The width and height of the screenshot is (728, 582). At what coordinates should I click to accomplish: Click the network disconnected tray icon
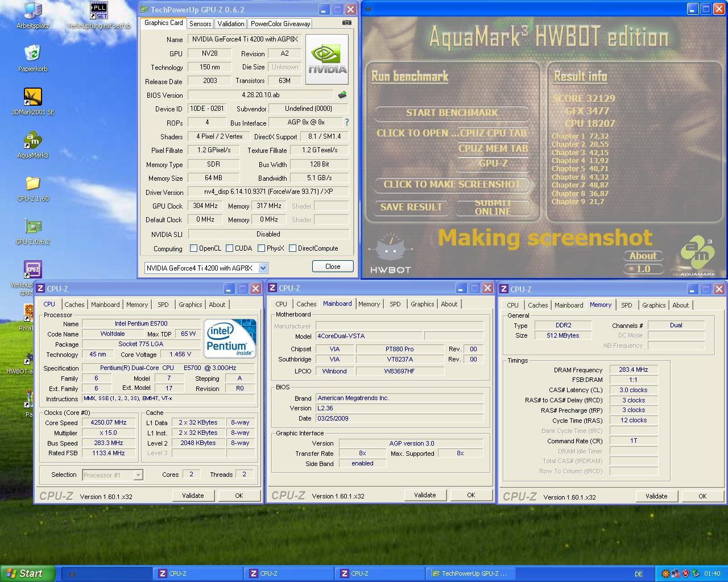[675, 573]
